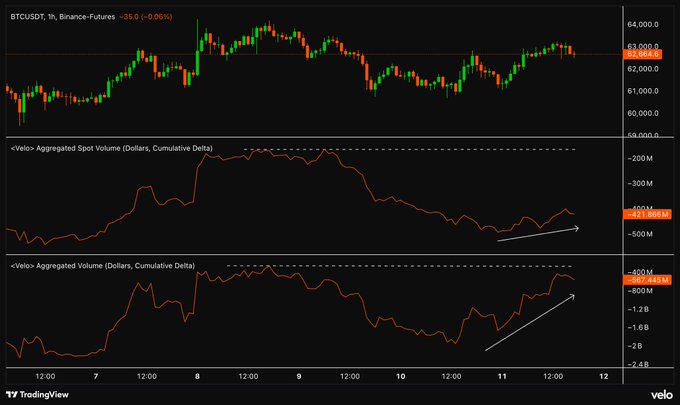Screen dimensions: 680x405
Task: Click the 61,000.0 price axis label
Action: (x=643, y=91)
